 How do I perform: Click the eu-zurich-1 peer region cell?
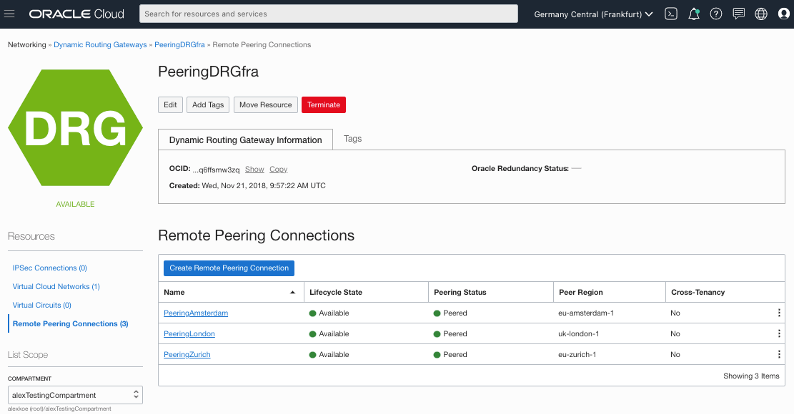point(577,355)
